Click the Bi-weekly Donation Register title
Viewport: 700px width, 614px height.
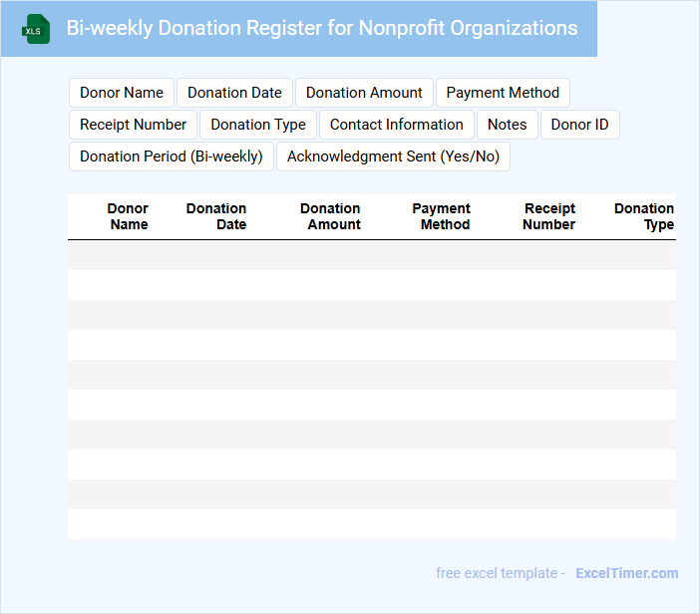click(x=322, y=28)
